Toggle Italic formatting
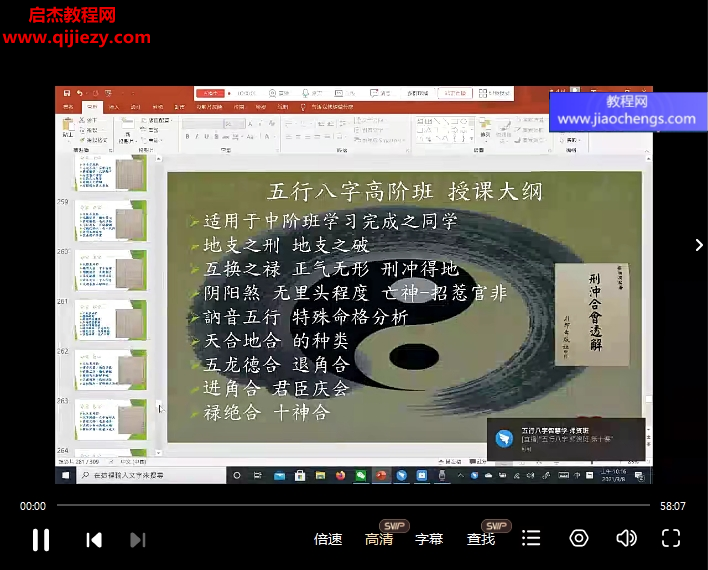This screenshot has height=570, width=708. (x=196, y=136)
